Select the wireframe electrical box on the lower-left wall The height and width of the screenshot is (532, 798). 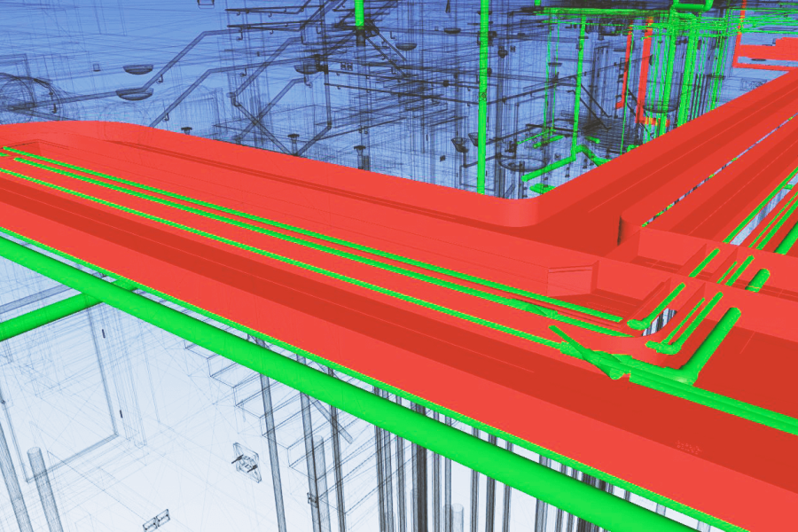tap(248, 462)
